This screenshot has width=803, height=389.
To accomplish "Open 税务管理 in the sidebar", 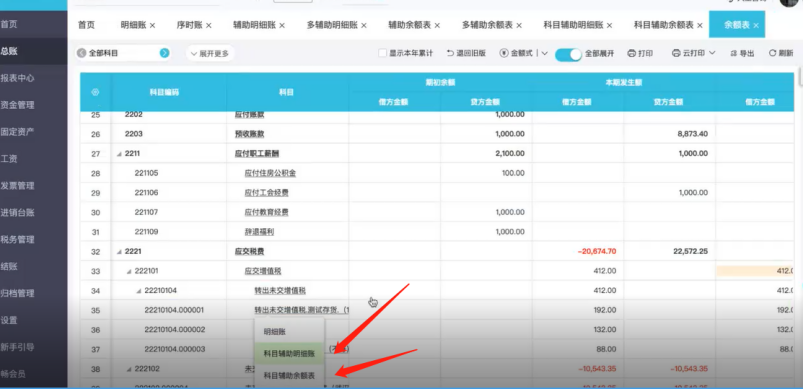I will coord(33,240).
